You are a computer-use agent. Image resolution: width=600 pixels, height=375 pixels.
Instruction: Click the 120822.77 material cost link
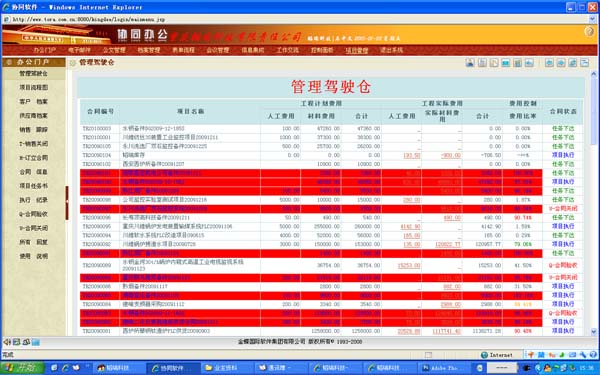click(448, 245)
